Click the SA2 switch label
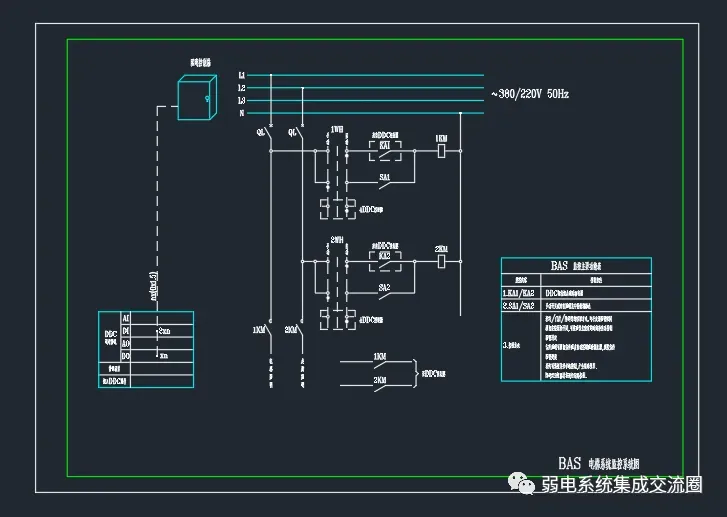The width and height of the screenshot is (727, 517). pos(385,287)
